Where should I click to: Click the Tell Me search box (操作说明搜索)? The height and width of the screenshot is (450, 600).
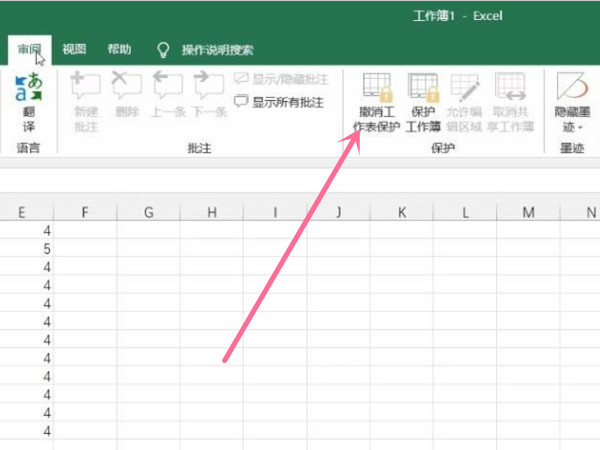[x=216, y=49]
